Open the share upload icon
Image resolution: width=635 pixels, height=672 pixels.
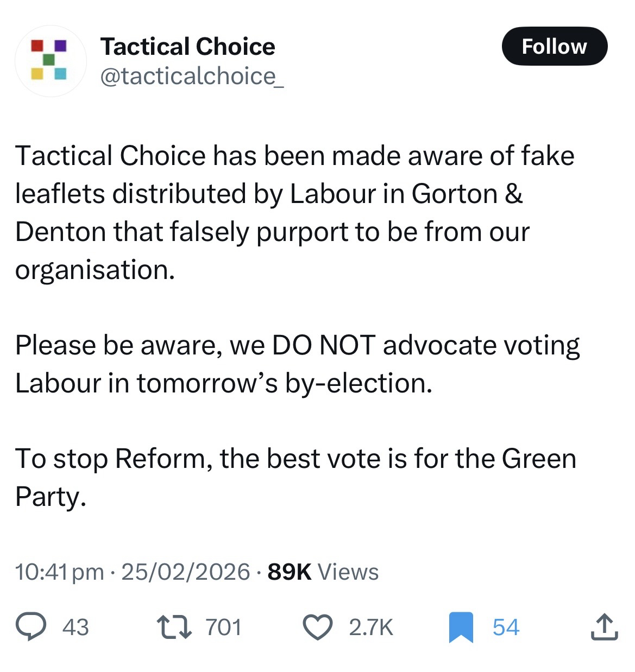[x=603, y=627]
